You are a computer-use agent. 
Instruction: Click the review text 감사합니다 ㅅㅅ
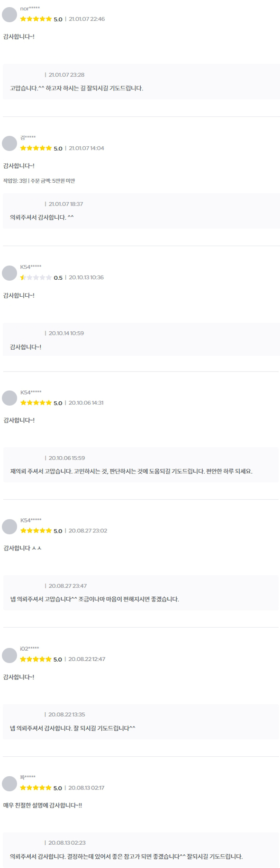(x=22, y=548)
